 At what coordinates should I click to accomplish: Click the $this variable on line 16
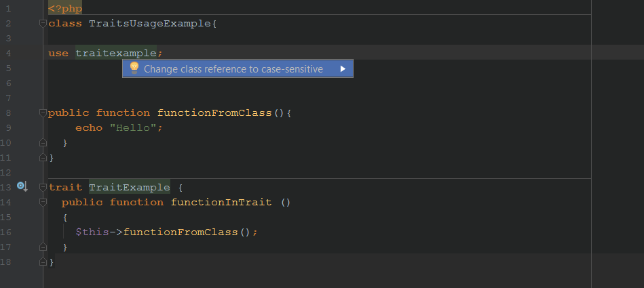(x=92, y=232)
